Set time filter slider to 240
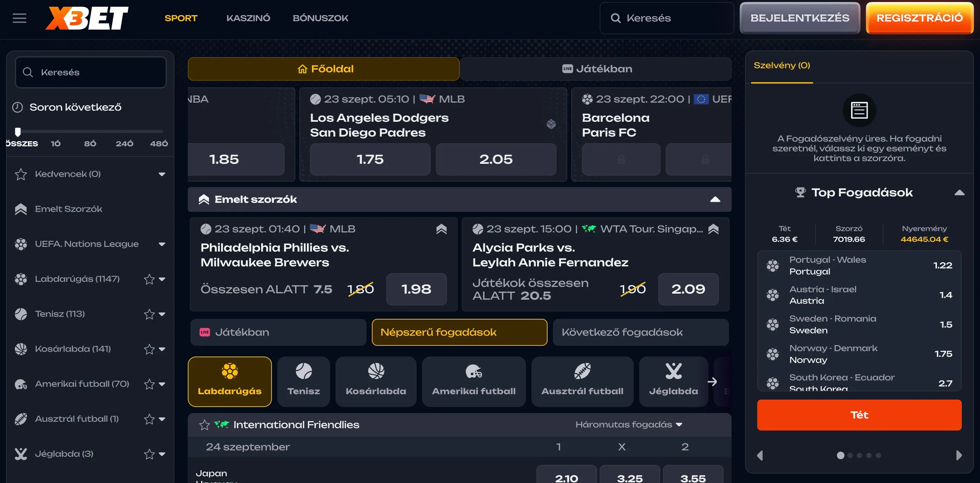Image resolution: width=980 pixels, height=483 pixels. click(125, 143)
